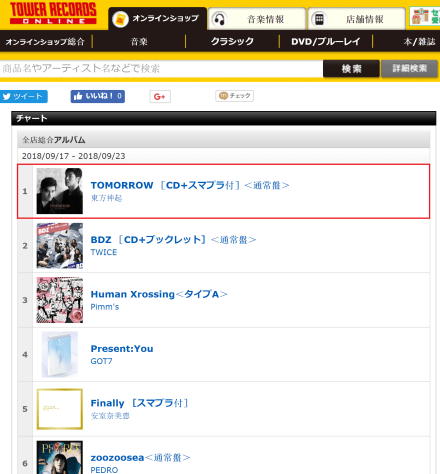The width and height of the screenshot is (440, 474).
Task: Share via Twitter tweet button
Action: 24,96
